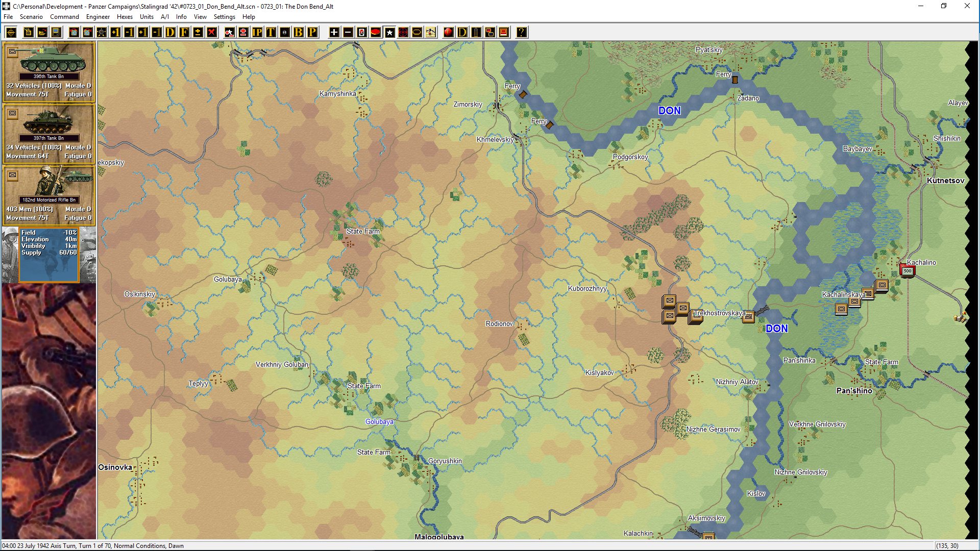Open the Settings menu
This screenshot has height=551, width=980.
point(224,17)
